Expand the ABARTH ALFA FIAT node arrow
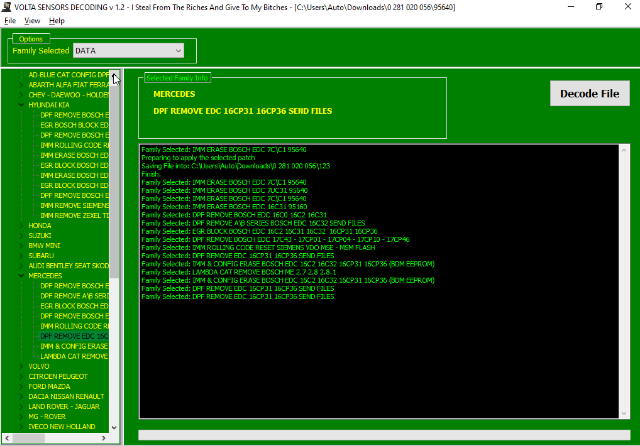640x446 pixels. click(21, 85)
